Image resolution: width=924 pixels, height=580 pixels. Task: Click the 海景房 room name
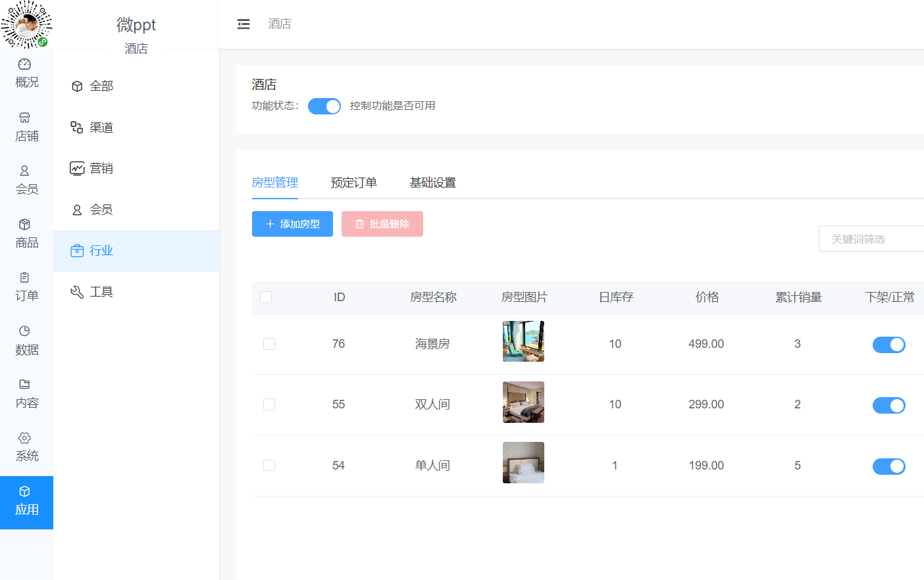(x=432, y=344)
